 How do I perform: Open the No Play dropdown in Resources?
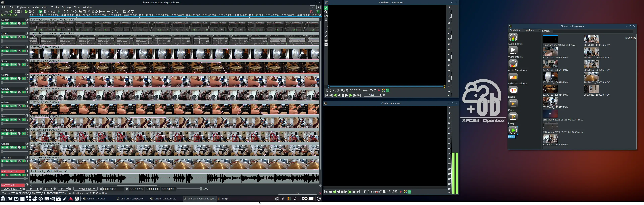tap(531, 30)
